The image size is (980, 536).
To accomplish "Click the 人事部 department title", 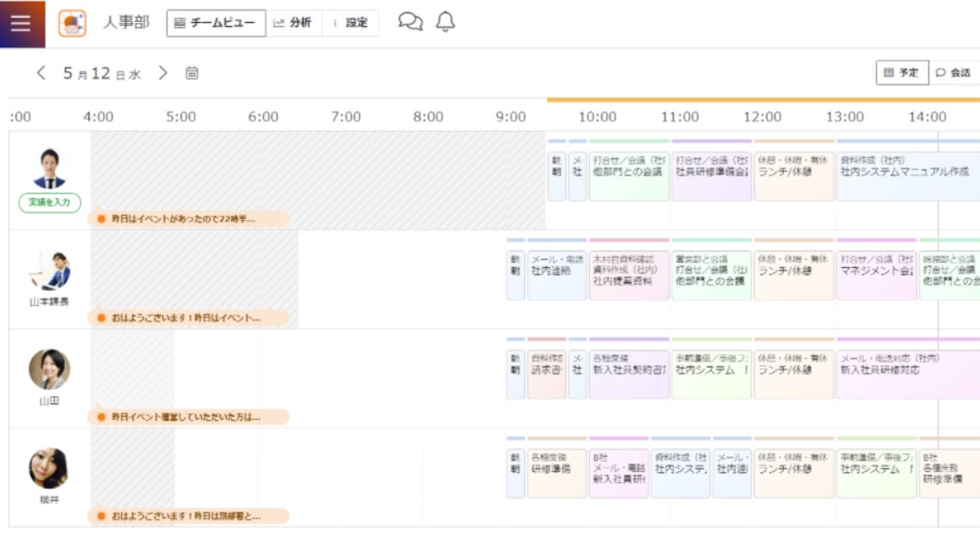I will (x=126, y=23).
